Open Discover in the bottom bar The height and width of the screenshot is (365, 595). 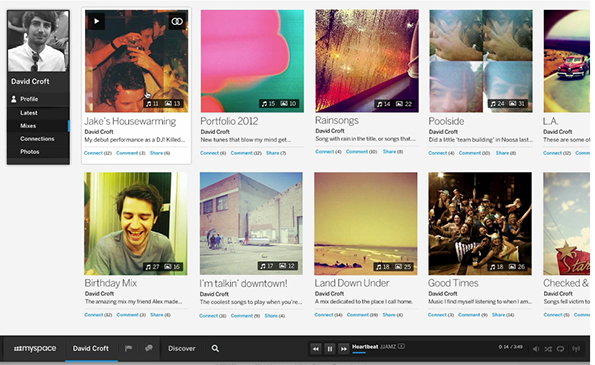click(182, 348)
